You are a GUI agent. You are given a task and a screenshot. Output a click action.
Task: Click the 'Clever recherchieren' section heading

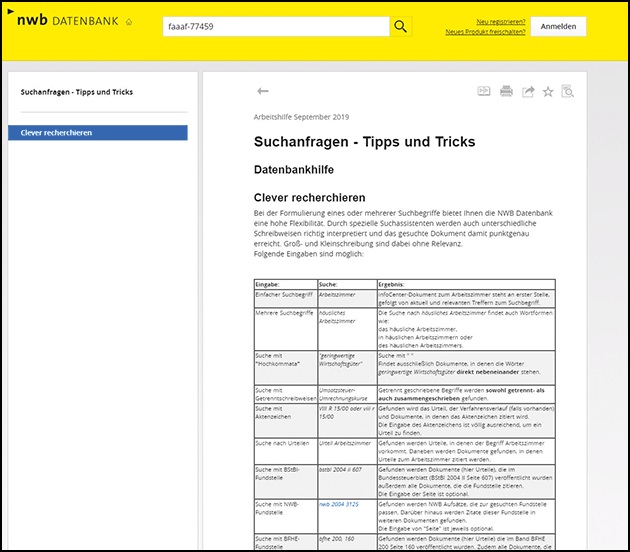tap(309, 198)
